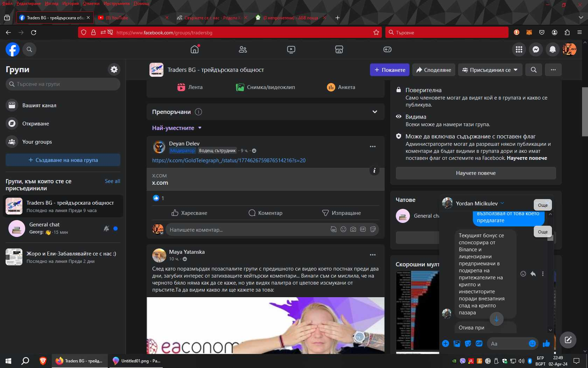This screenshot has height=368, width=588.
Task: Open Присъединил се dropdown
Action: pos(490,70)
